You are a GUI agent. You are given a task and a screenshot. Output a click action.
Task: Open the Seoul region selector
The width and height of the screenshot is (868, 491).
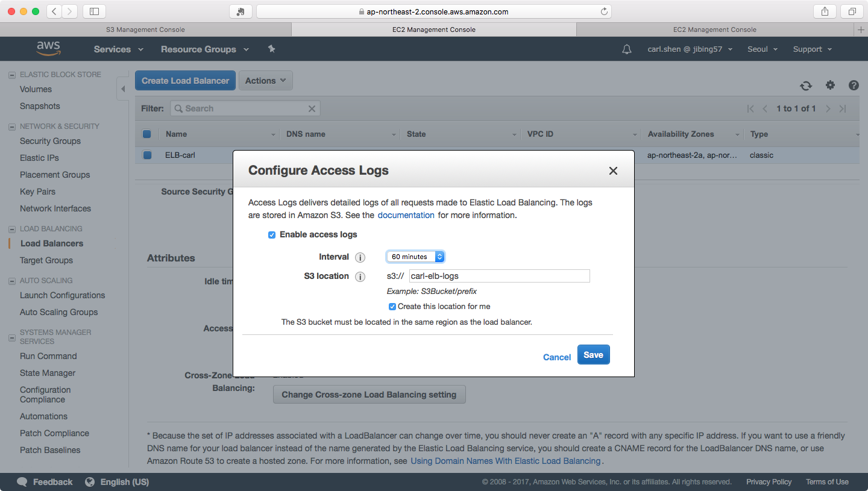[x=763, y=49]
